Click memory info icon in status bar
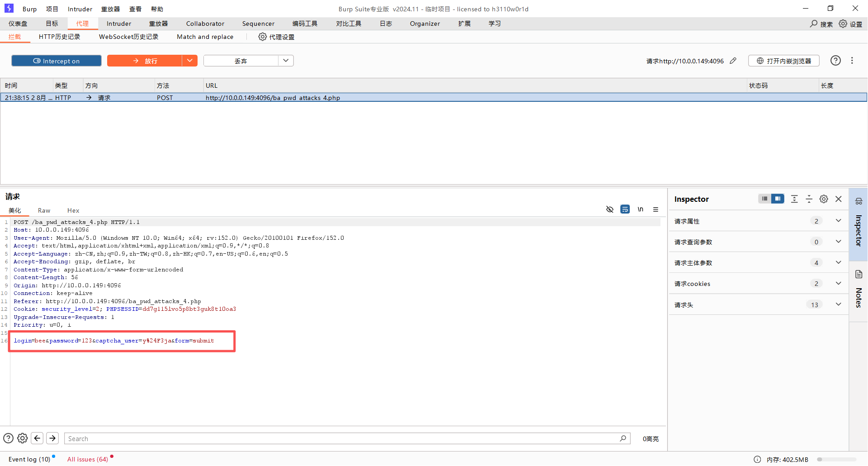Viewport: 868px width, 466px height. [x=757, y=459]
